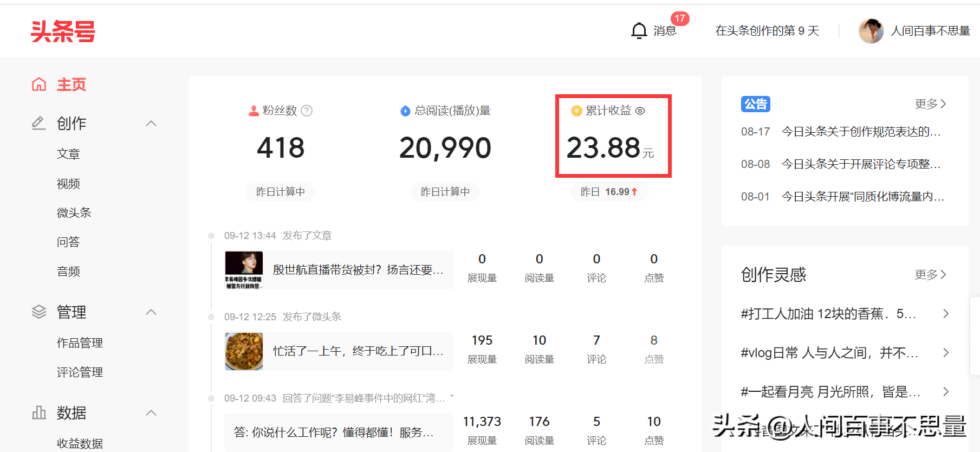The image size is (980, 452).
Task: Go to 主页 in the sidebar
Action: click(x=72, y=84)
